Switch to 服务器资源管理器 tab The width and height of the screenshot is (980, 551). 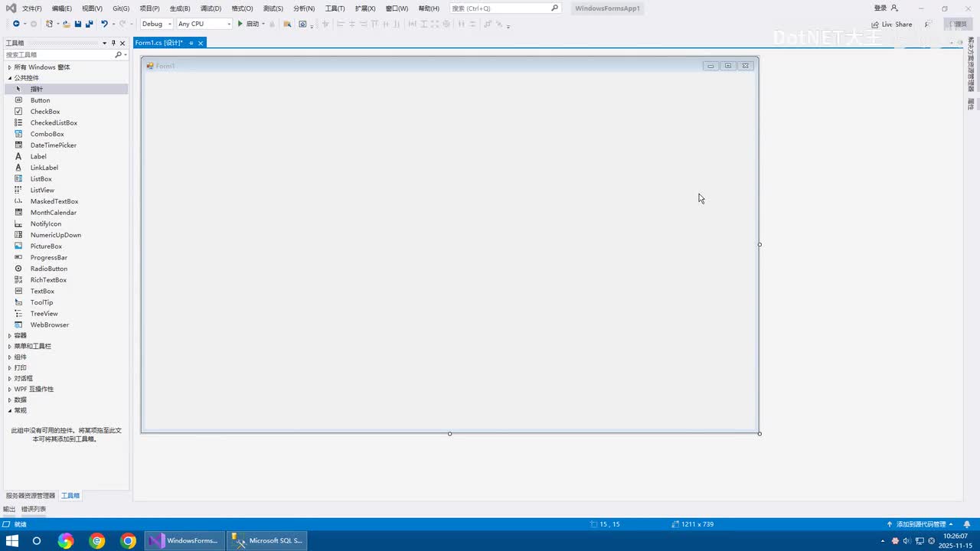[31, 496]
